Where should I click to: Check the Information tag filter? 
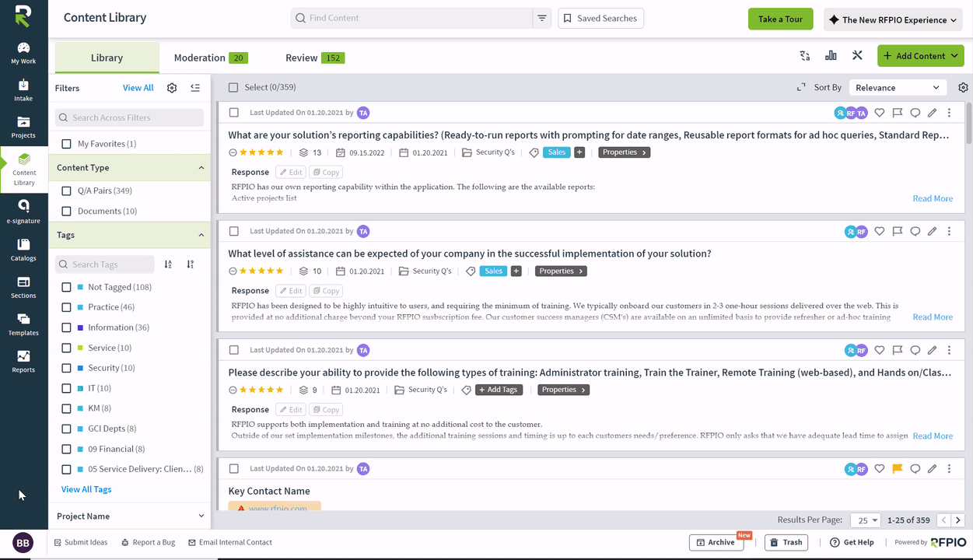[66, 327]
